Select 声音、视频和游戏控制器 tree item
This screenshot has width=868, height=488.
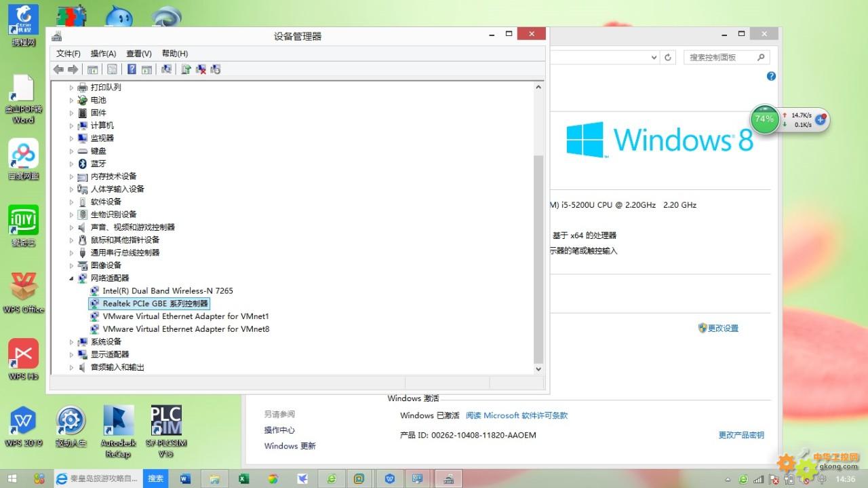tap(132, 227)
